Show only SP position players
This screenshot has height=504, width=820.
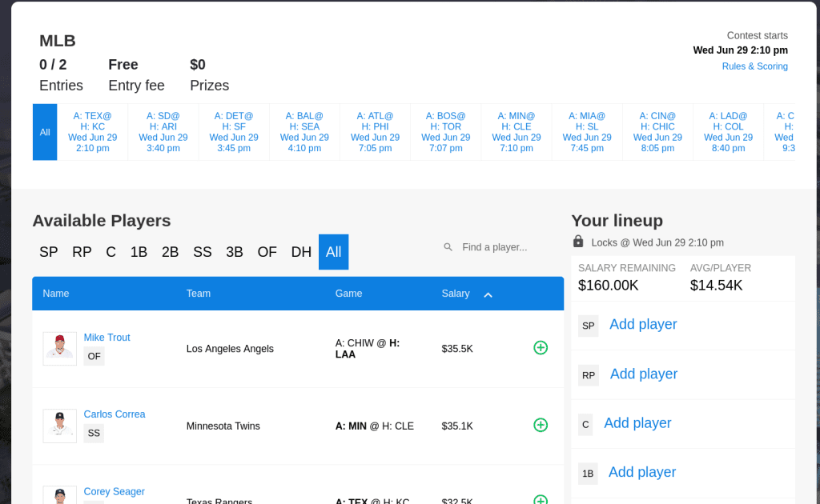49,252
